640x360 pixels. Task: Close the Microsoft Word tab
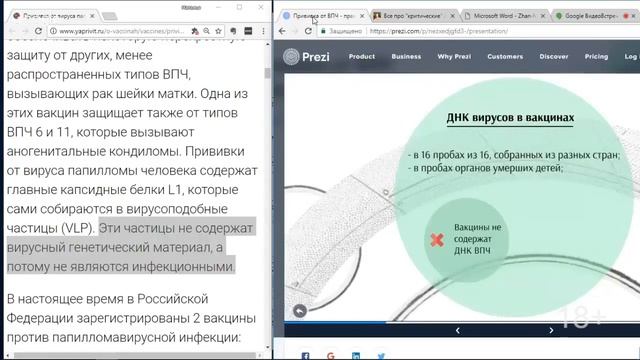(543, 16)
